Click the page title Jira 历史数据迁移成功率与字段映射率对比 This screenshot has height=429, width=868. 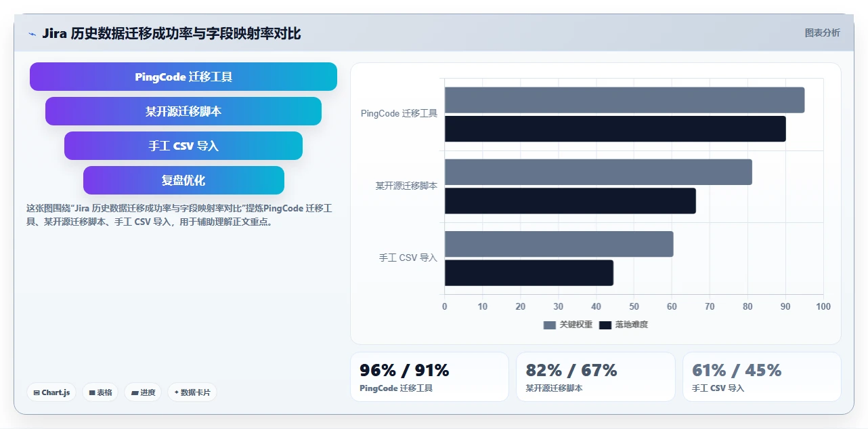(x=171, y=33)
